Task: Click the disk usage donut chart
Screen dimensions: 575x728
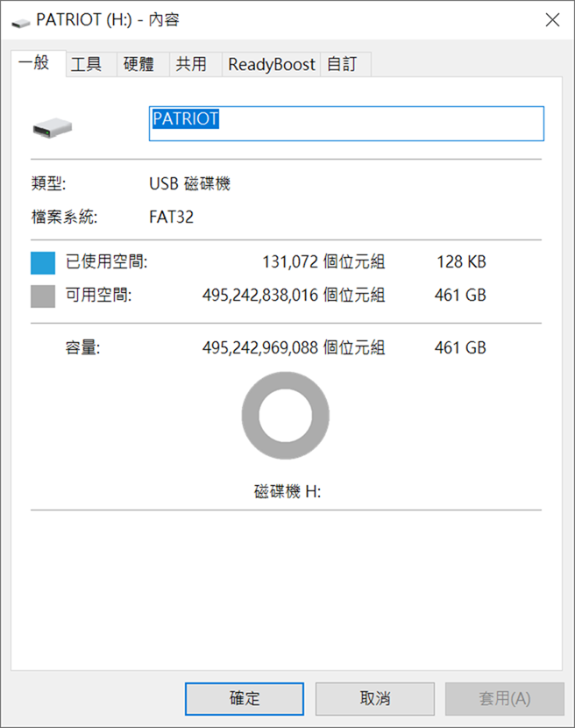Action: coord(286,415)
